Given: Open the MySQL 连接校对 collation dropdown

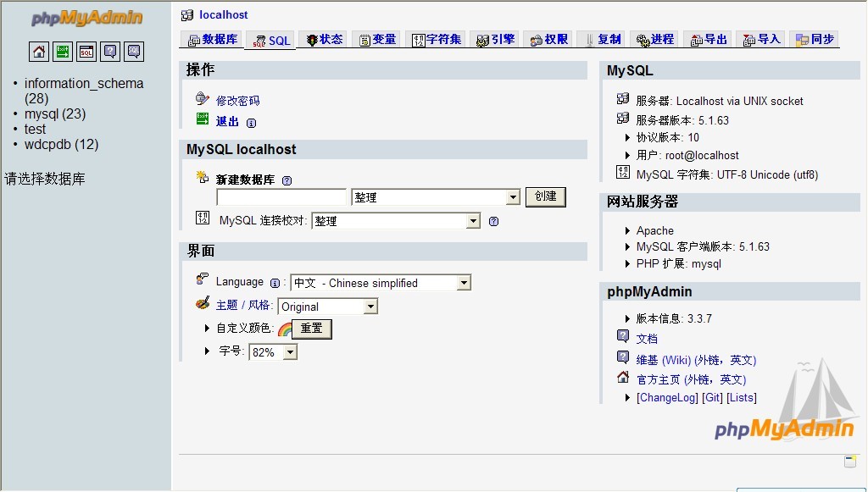Looking at the screenshot, I should [x=396, y=221].
